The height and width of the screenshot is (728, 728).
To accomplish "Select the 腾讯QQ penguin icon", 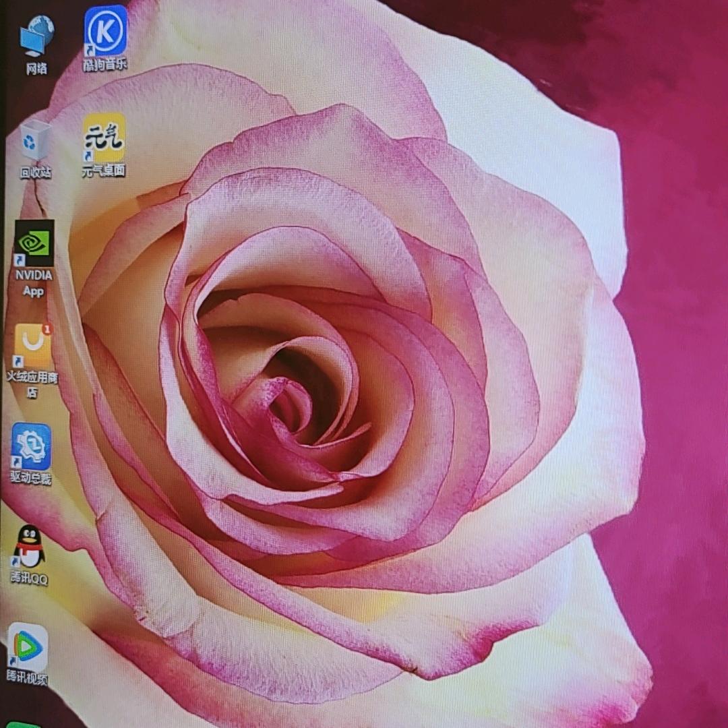I will point(29,546).
